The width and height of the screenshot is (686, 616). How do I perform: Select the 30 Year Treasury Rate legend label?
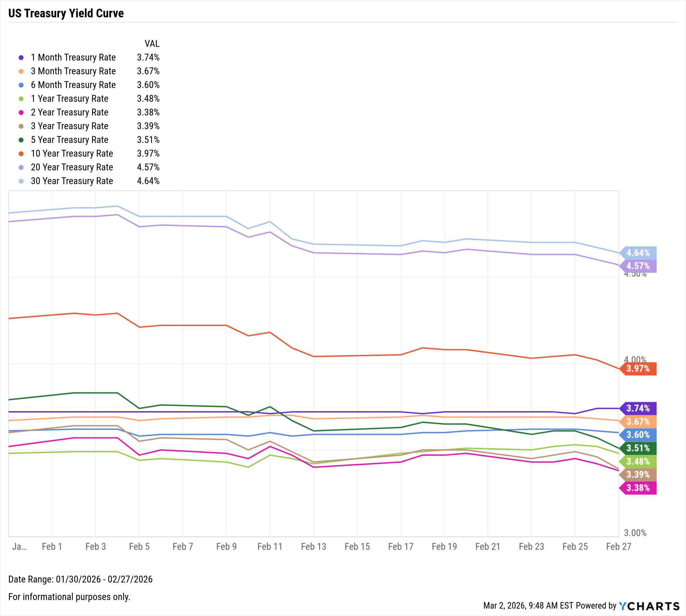click(x=72, y=181)
